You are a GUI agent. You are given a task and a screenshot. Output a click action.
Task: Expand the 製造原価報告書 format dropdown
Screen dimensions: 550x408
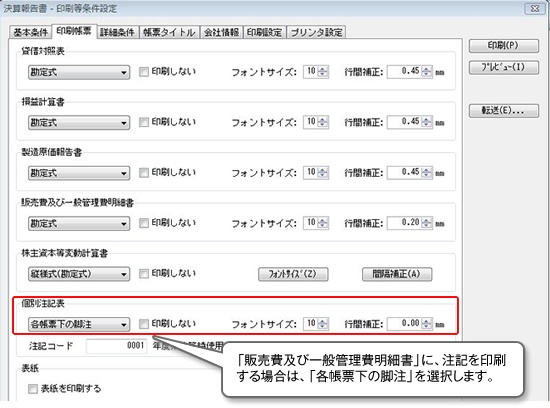click(79, 173)
